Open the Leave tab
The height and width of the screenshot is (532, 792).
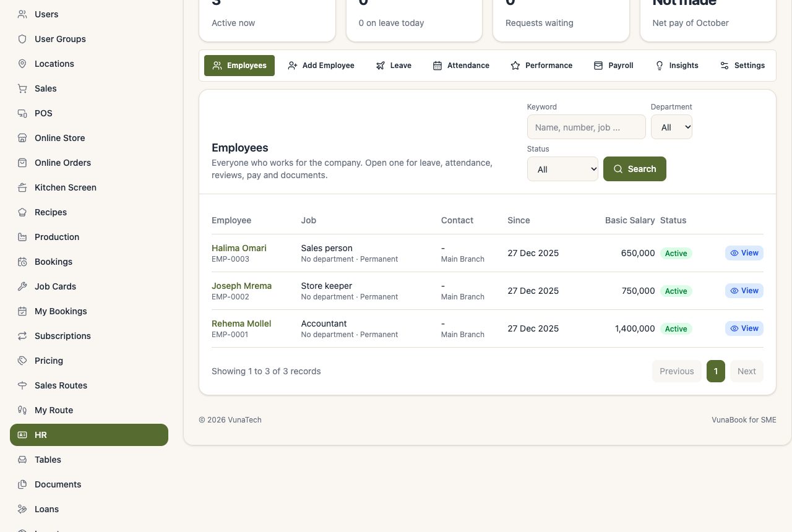[x=394, y=66]
